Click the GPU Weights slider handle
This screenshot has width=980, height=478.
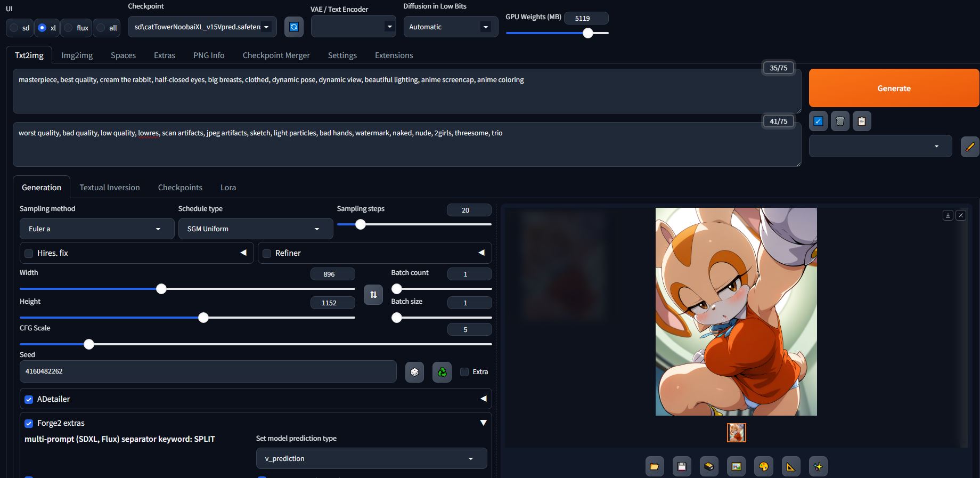588,33
